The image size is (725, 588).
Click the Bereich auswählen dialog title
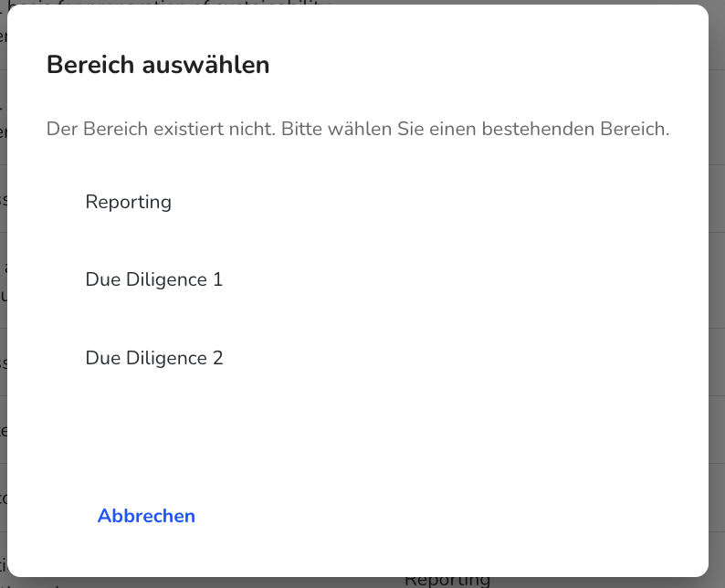click(158, 64)
